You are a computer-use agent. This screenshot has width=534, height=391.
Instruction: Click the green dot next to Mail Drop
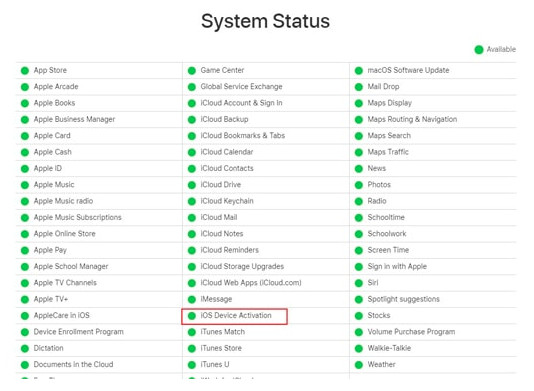[359, 87]
